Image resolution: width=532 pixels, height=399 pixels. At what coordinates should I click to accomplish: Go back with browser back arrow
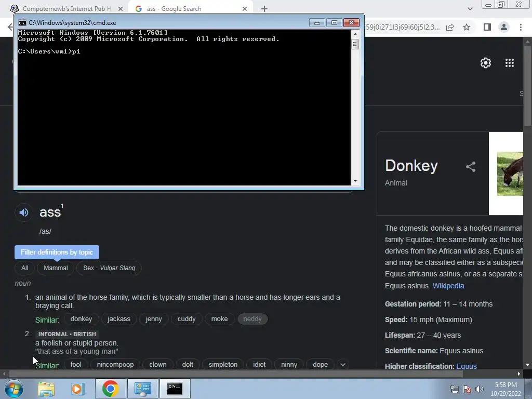(x=10, y=27)
